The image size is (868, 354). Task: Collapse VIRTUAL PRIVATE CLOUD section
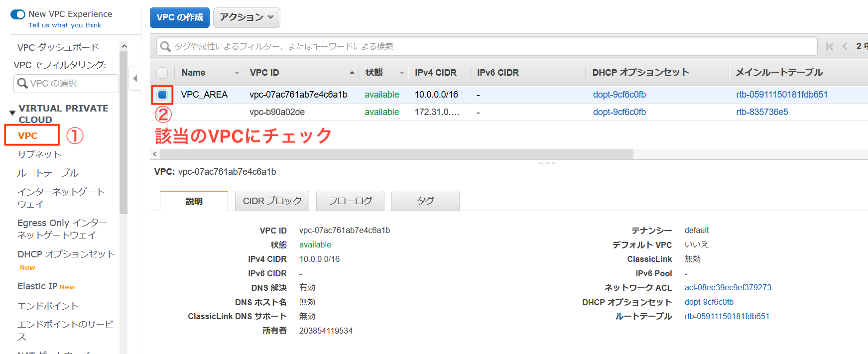coord(12,113)
